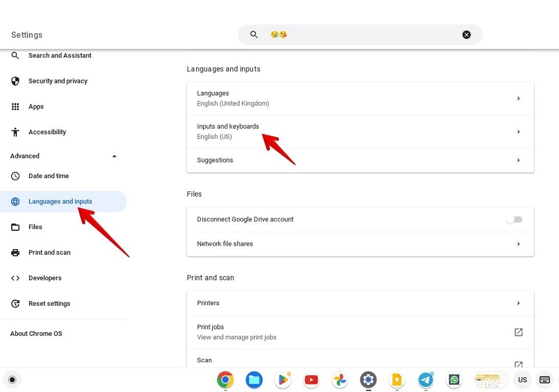Launch the Files app from the shelf
This screenshot has height=392, width=559.
254,380
